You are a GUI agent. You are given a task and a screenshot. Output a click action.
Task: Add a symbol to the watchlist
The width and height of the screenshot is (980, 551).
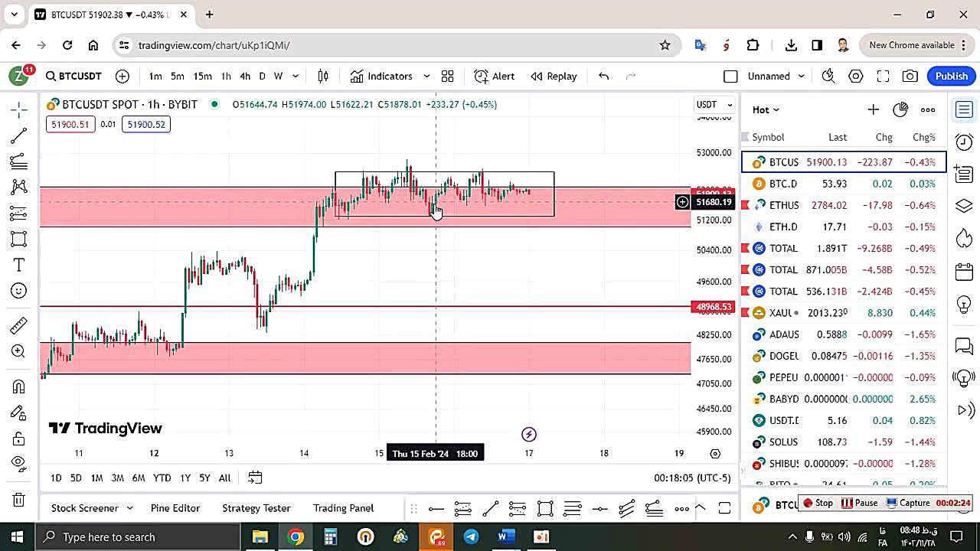pos(873,109)
